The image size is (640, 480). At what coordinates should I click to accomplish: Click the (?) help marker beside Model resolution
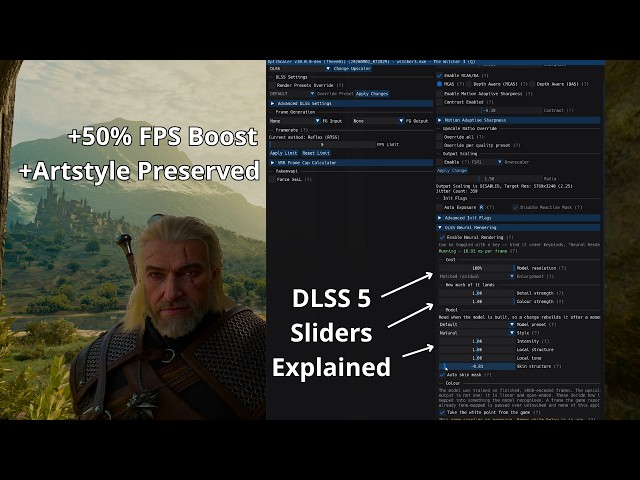[562, 268]
